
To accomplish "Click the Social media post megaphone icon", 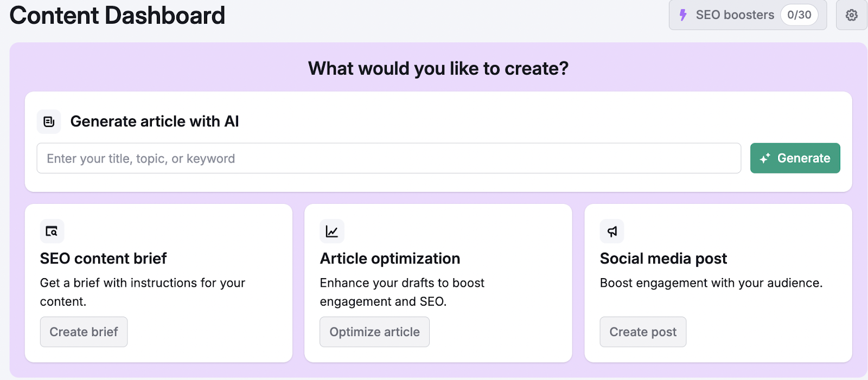I will (x=612, y=231).
